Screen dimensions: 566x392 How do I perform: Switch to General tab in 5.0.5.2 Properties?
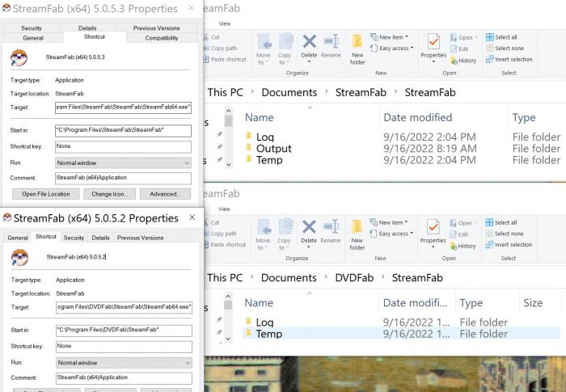tap(18, 238)
